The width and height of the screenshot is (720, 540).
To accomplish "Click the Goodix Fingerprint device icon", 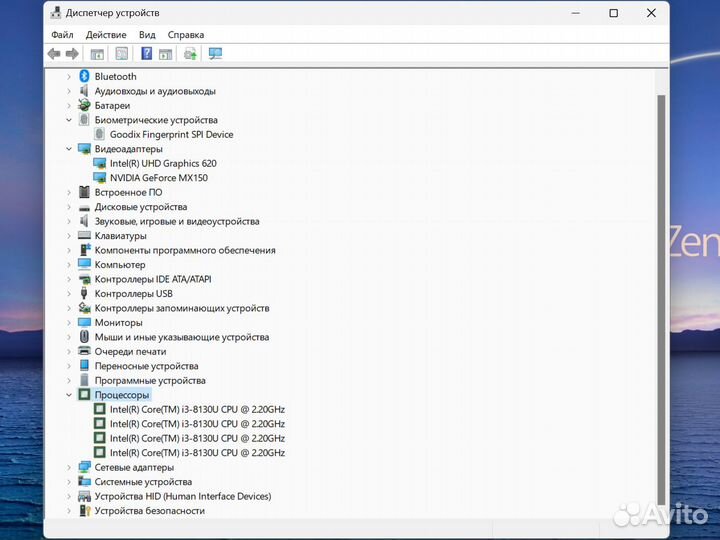I will tap(99, 134).
